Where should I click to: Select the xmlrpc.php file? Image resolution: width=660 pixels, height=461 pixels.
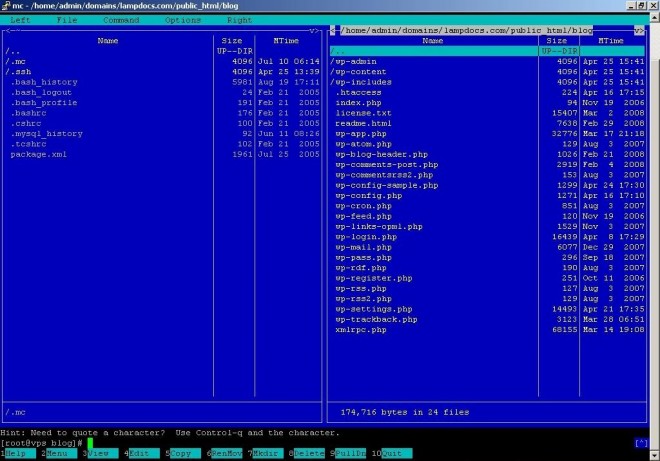point(487,330)
